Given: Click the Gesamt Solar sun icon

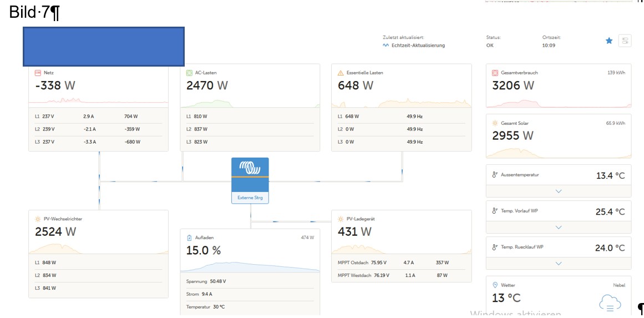Looking at the screenshot, I should tap(495, 123).
